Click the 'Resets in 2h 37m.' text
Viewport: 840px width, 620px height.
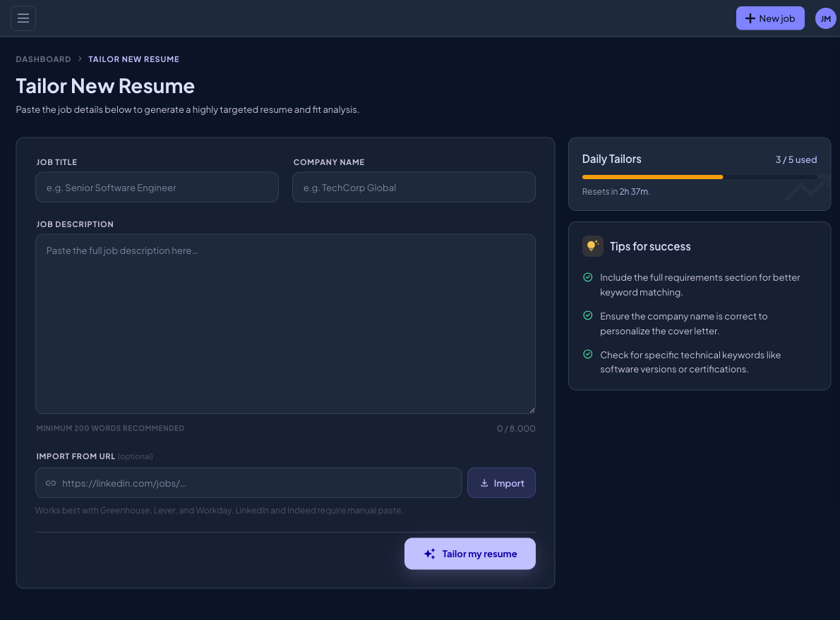(x=616, y=192)
